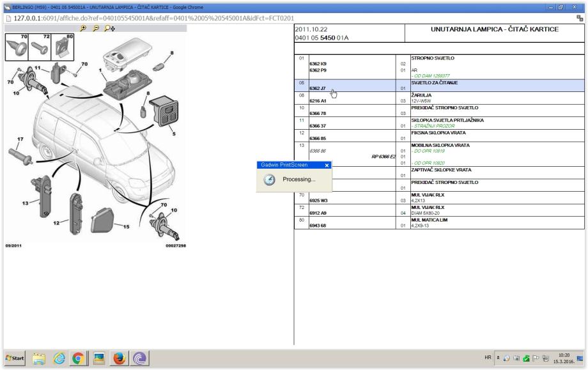The image size is (588, 370).
Task: Click the zoom in magnifier icon
Action: point(83,29)
